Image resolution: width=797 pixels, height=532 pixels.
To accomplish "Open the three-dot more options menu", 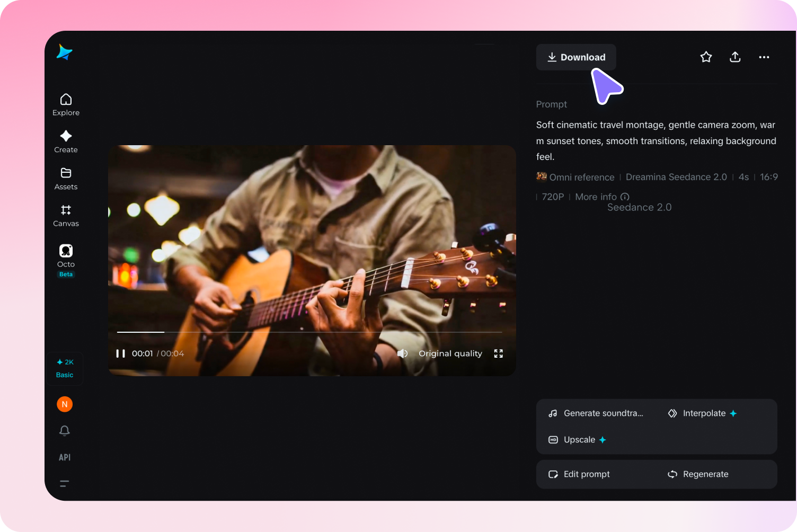I will (x=764, y=57).
